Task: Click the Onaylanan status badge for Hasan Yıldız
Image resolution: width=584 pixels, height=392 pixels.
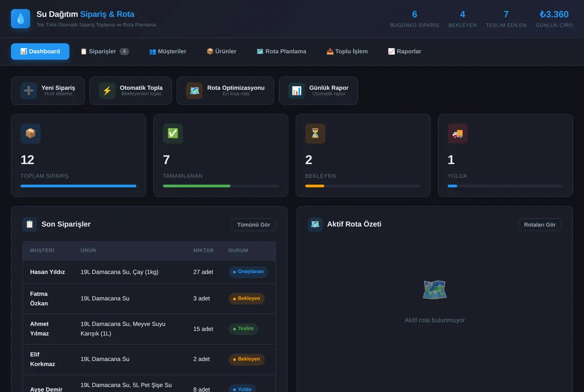Action: tap(248, 272)
